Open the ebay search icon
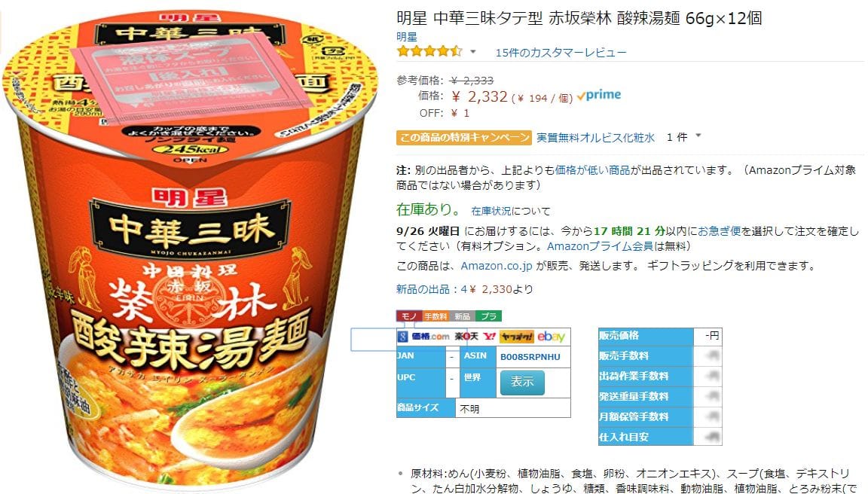 pos(551,337)
